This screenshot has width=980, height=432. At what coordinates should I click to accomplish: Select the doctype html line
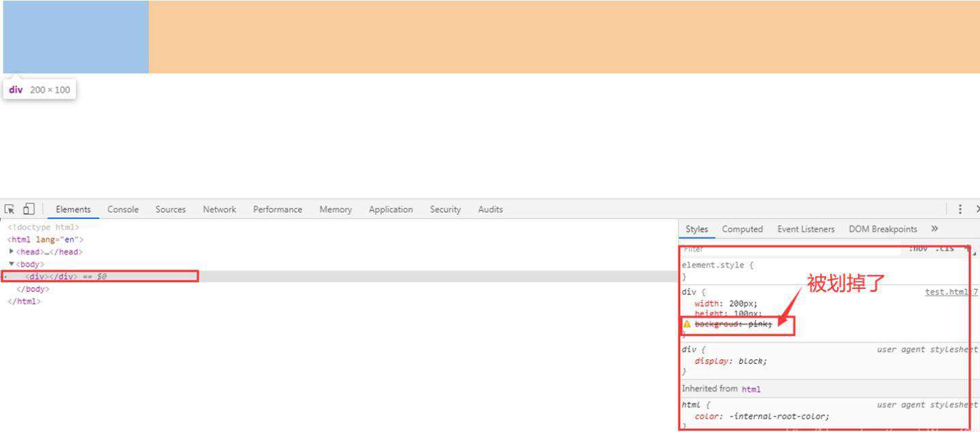[44, 227]
